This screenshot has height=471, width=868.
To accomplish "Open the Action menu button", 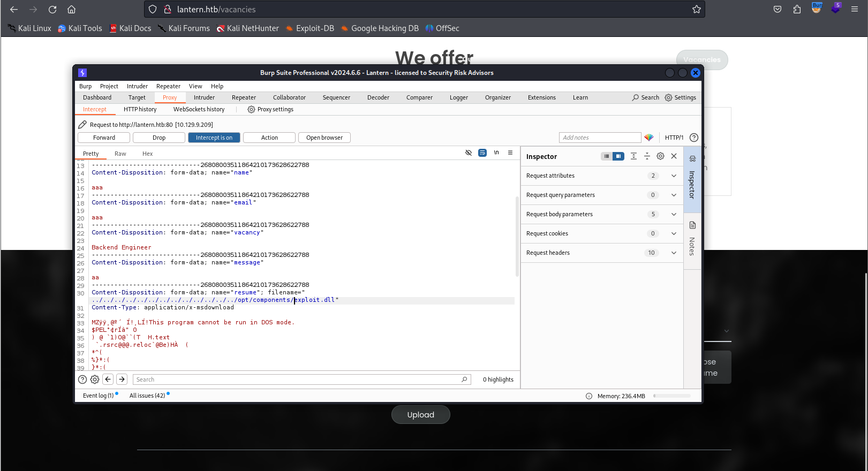I will (x=269, y=138).
